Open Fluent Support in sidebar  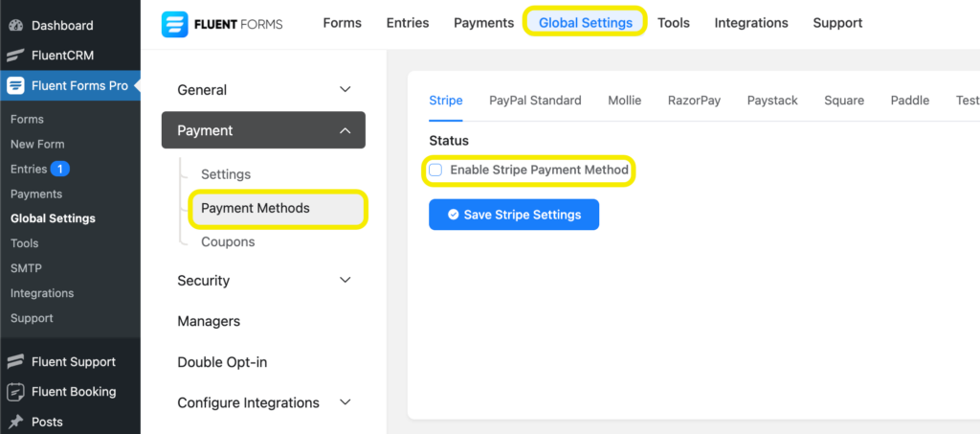coord(73,362)
